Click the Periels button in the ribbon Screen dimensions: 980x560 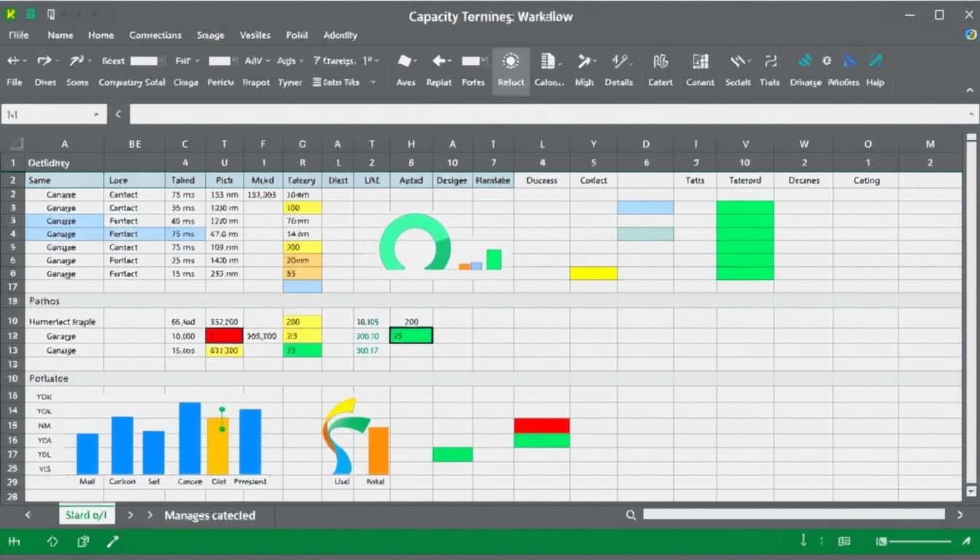click(x=220, y=82)
